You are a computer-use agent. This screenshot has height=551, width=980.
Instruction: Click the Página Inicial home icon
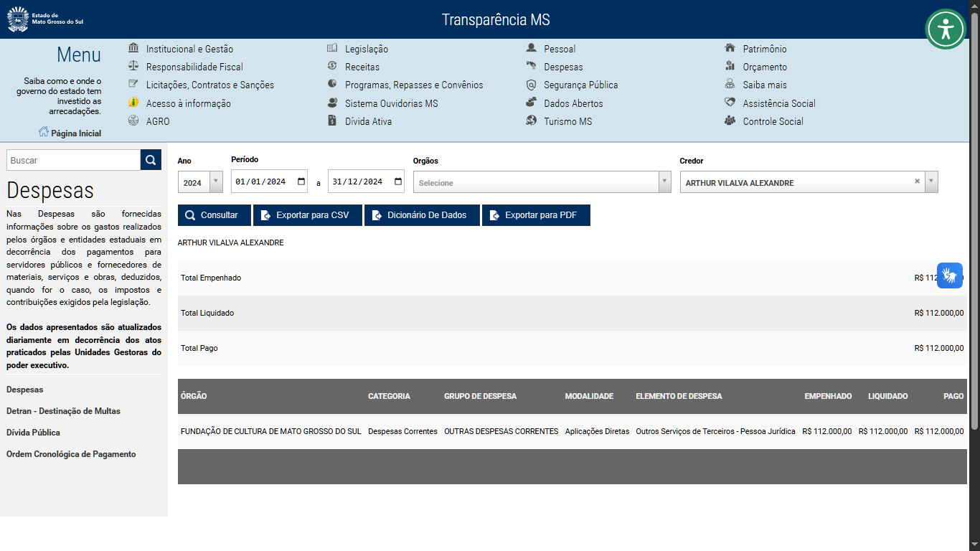[44, 132]
